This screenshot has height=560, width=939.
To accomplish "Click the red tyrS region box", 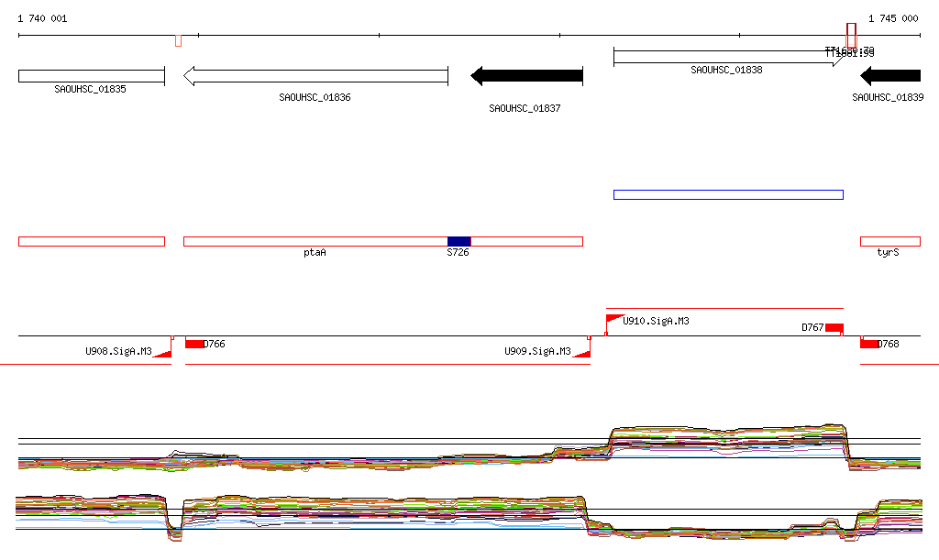I will tap(890, 242).
